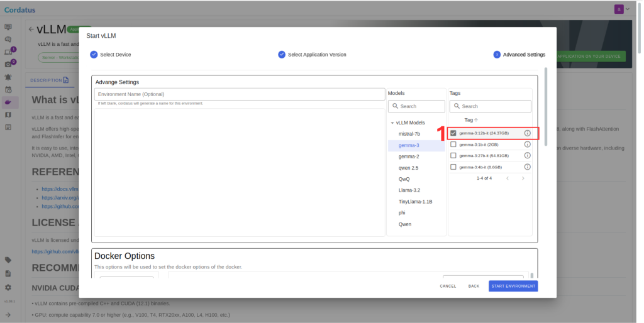Show info for gemma-3:1b-it tag
644x323 pixels.
528,145
